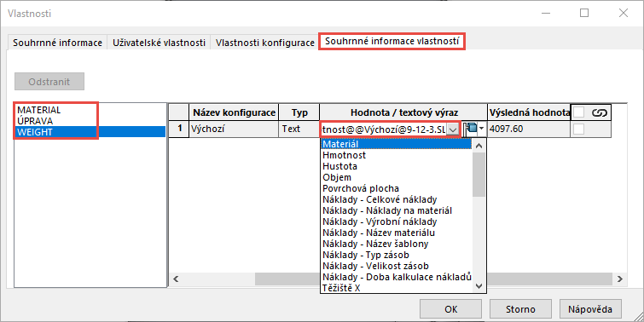Choose Náklady - Celkové náklady option
Viewport: 644px width, 322px height.
pyautogui.click(x=397, y=199)
